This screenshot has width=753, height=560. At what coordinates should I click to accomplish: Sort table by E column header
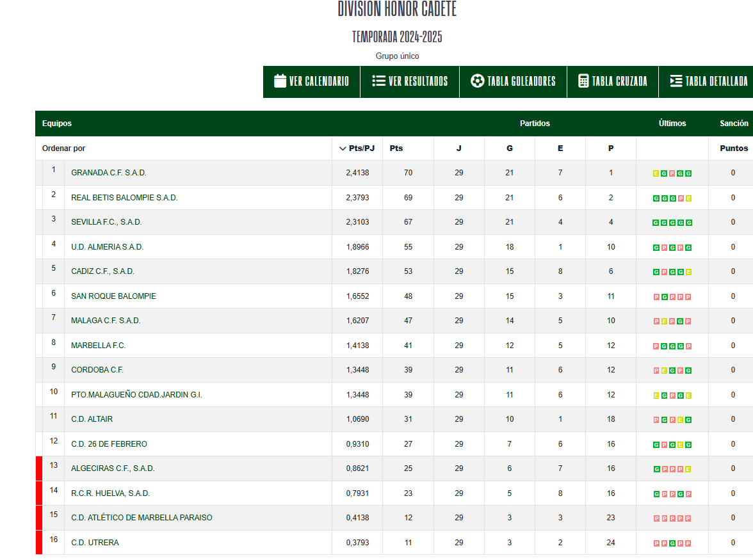(560, 148)
